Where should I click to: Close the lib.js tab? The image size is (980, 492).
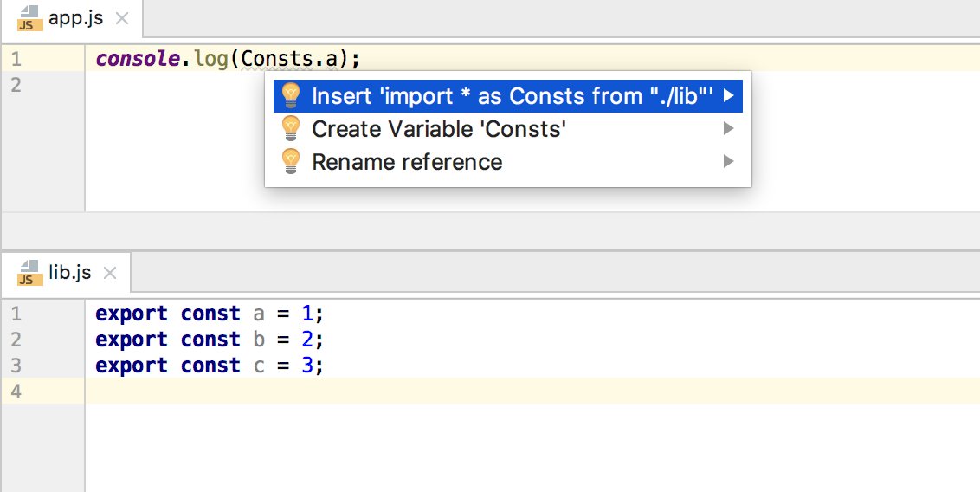(x=109, y=273)
